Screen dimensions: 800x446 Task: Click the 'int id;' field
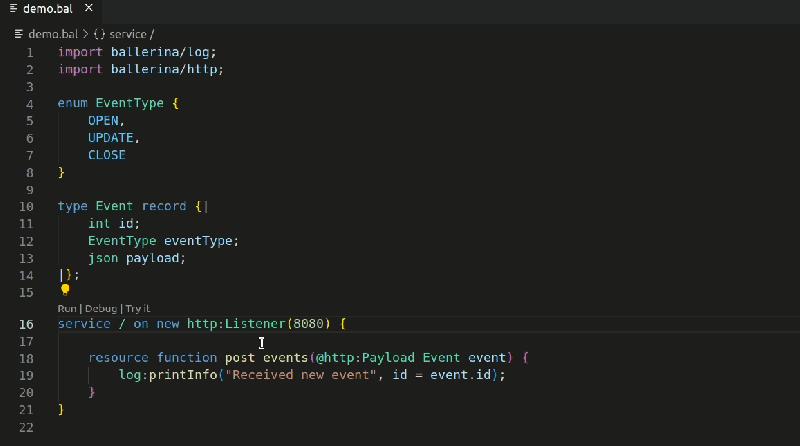pos(114,224)
